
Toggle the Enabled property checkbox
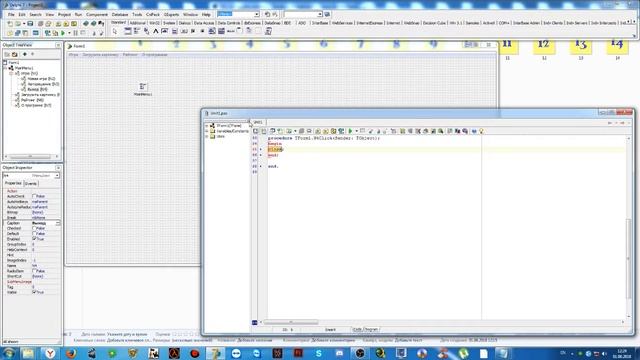(34, 239)
